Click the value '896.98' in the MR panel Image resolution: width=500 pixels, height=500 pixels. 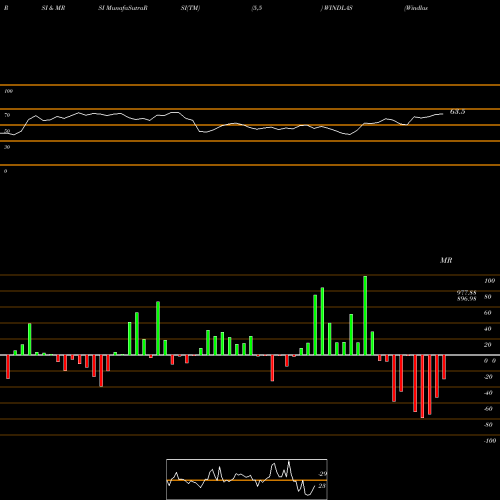point(466,299)
